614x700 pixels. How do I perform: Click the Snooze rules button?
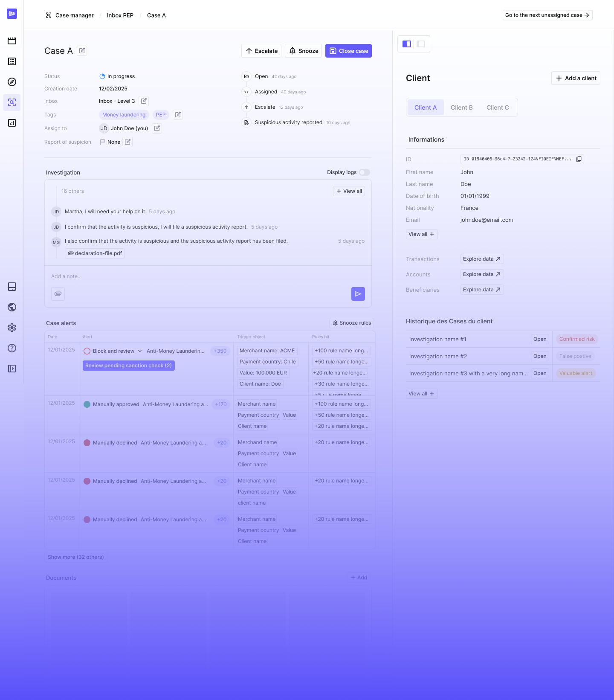(352, 323)
